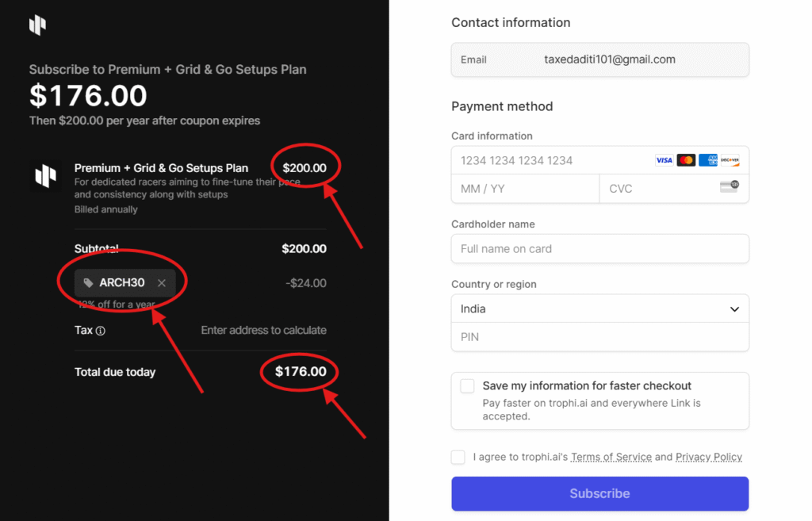The width and height of the screenshot is (812, 521).
Task: Click the plan logo beside Premium plan
Action: (x=45, y=176)
